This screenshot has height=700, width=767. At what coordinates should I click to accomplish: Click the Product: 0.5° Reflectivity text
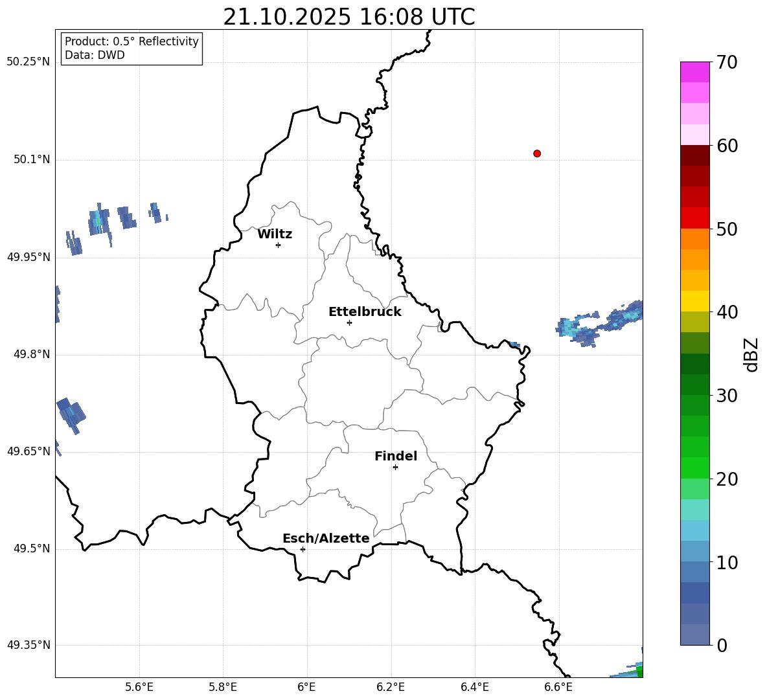click(x=132, y=41)
